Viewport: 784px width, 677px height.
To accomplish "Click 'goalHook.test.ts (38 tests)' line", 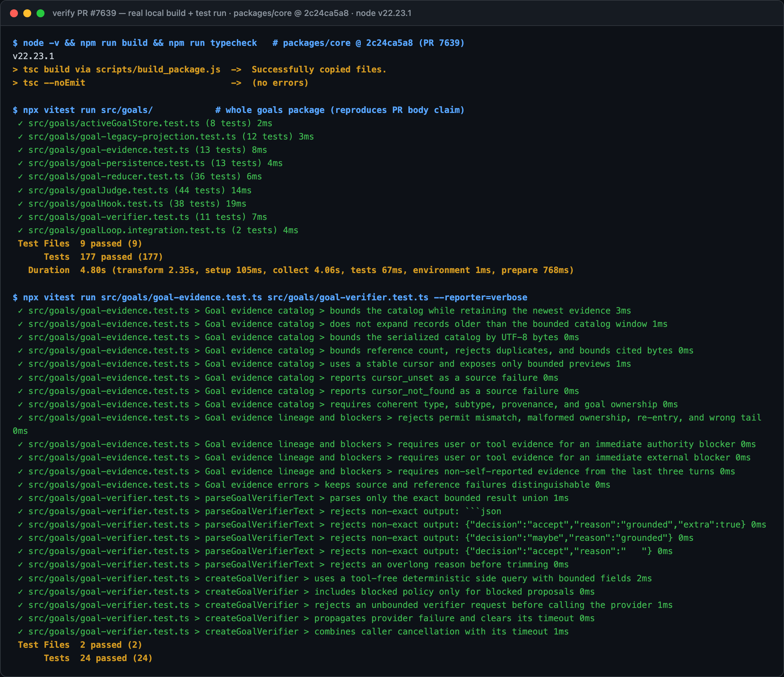I will (132, 203).
